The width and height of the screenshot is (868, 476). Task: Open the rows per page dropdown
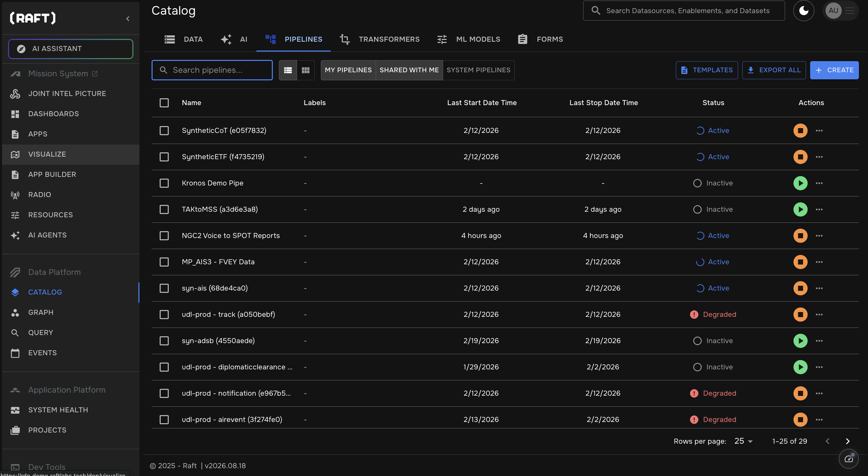click(x=743, y=441)
